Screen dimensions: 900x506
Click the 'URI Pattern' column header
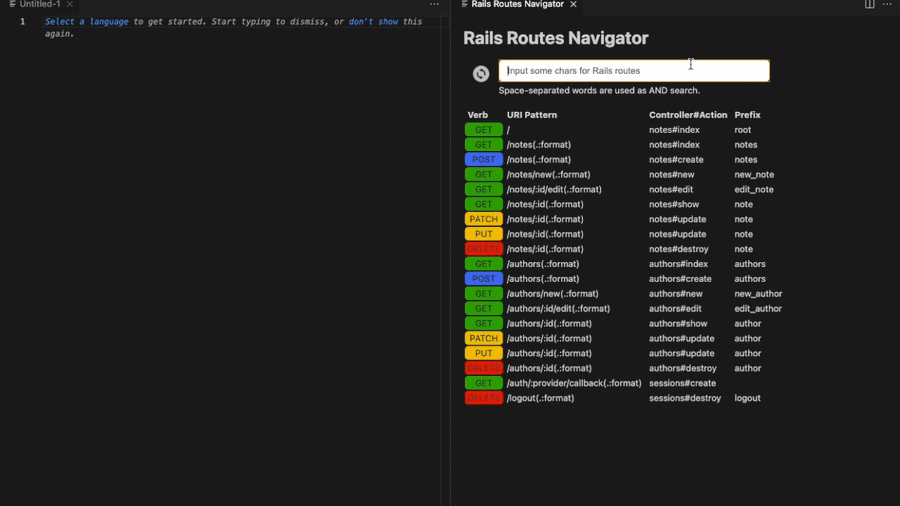(x=532, y=115)
